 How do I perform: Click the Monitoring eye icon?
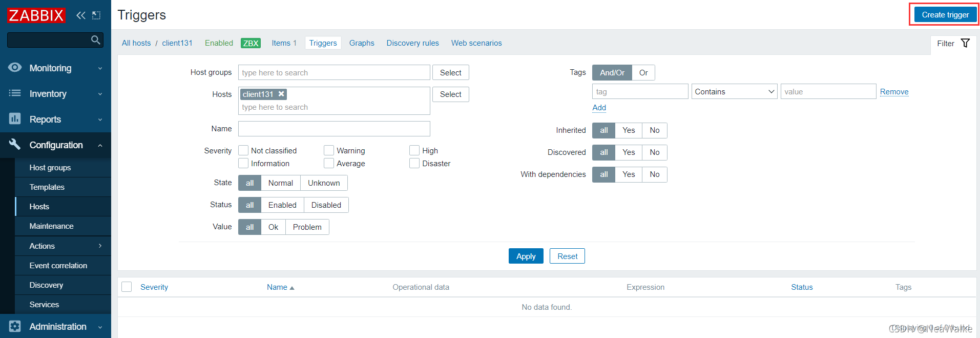pyautogui.click(x=15, y=68)
